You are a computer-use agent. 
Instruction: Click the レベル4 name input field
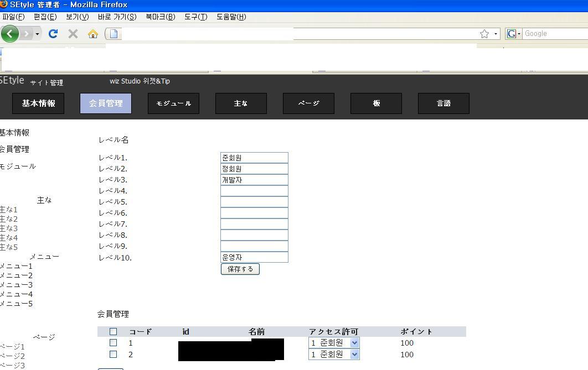(x=254, y=191)
